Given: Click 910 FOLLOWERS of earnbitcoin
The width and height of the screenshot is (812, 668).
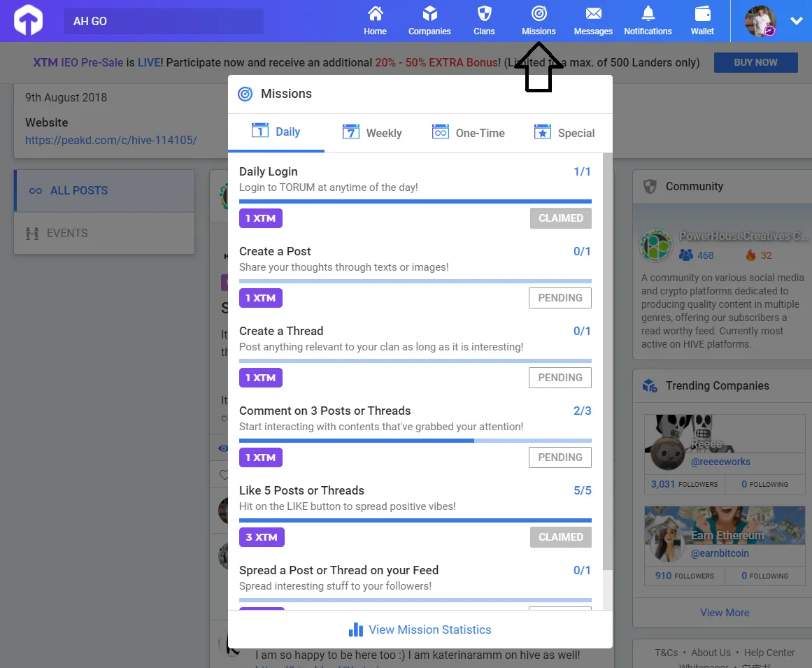Looking at the screenshot, I should point(684,576).
